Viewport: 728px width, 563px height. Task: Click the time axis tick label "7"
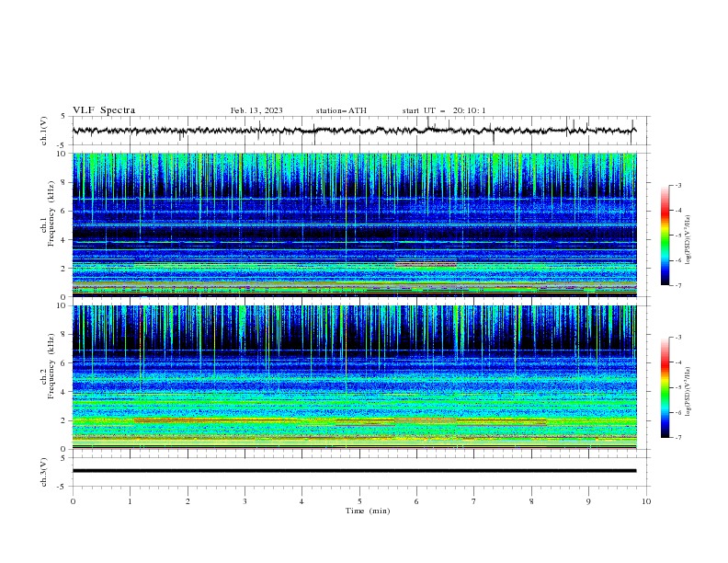[x=474, y=501]
